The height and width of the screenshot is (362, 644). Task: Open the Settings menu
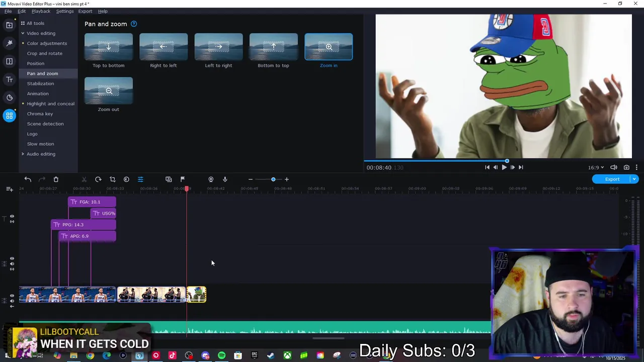coord(64,11)
